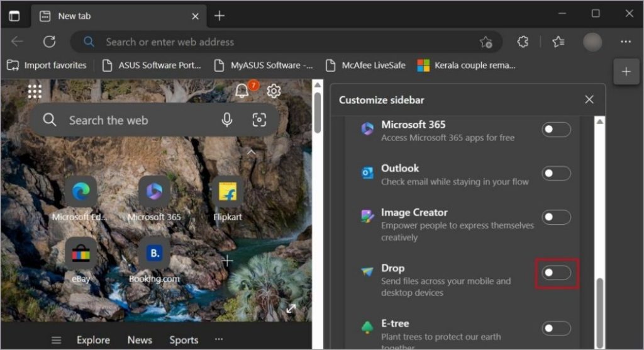Viewport: 644px width, 350px height.
Task: Close the New tab tab
Action: pos(195,16)
